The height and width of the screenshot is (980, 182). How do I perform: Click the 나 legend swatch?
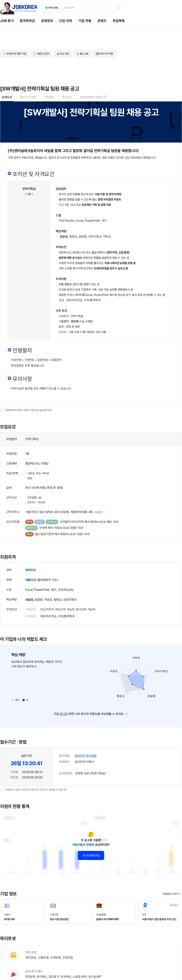[x=24, y=700]
